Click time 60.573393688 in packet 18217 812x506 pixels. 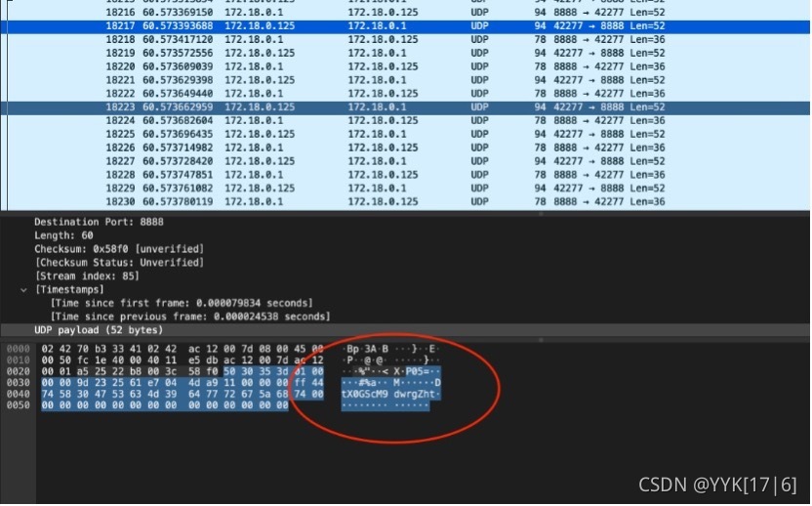point(178,26)
